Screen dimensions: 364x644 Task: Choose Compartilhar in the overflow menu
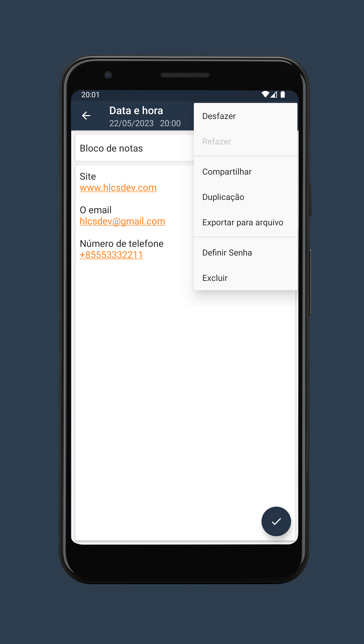pos(245,172)
